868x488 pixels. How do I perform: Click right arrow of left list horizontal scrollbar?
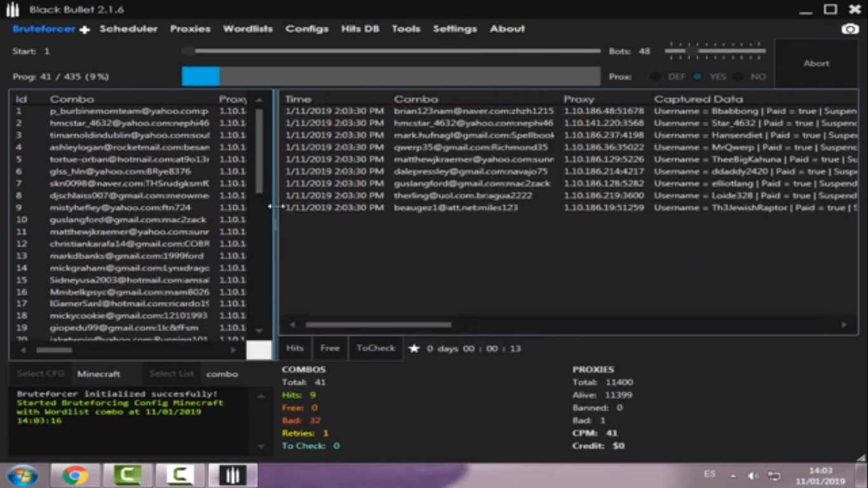click(x=233, y=350)
